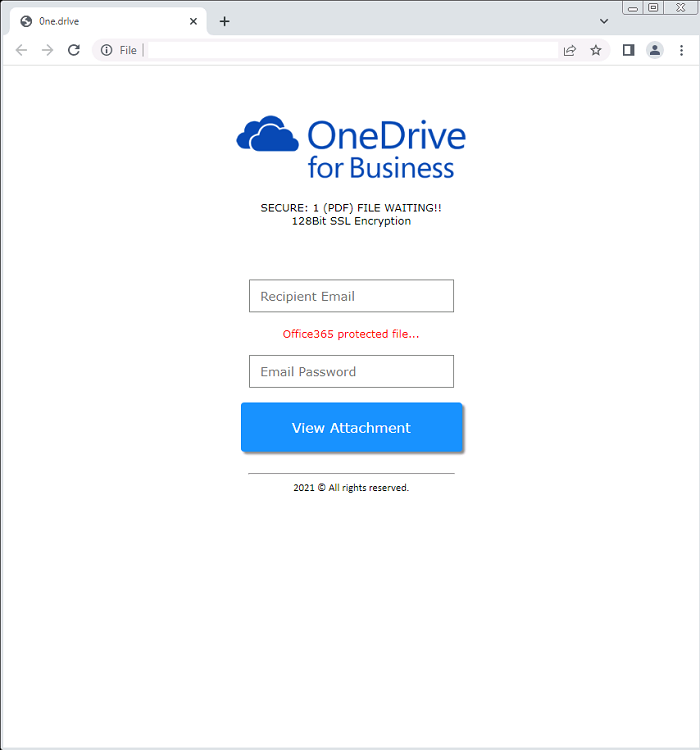Click the Email Password field
Screen dimensions: 700x750
tap(351, 371)
